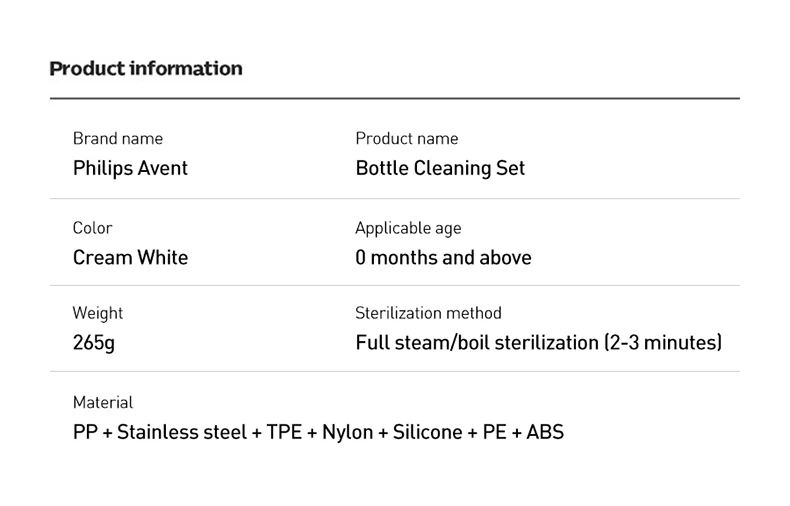790x506 pixels.
Task: Click the Sterilization method label
Action: [428, 313]
